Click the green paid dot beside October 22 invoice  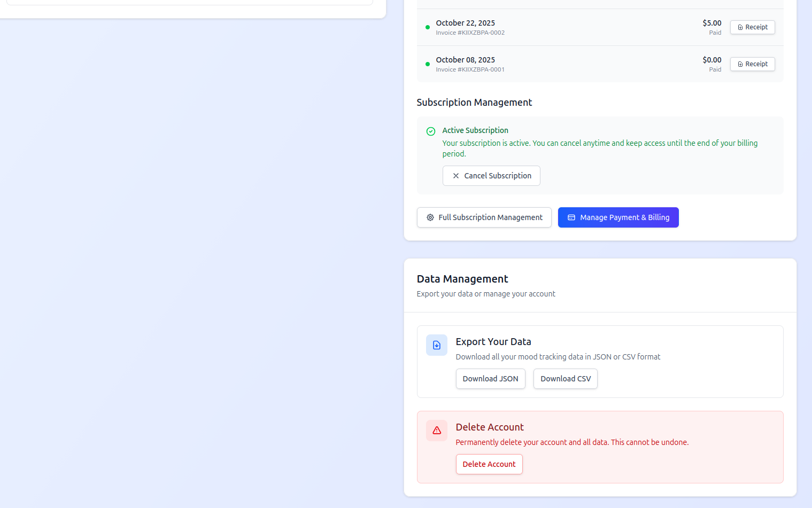tap(427, 27)
